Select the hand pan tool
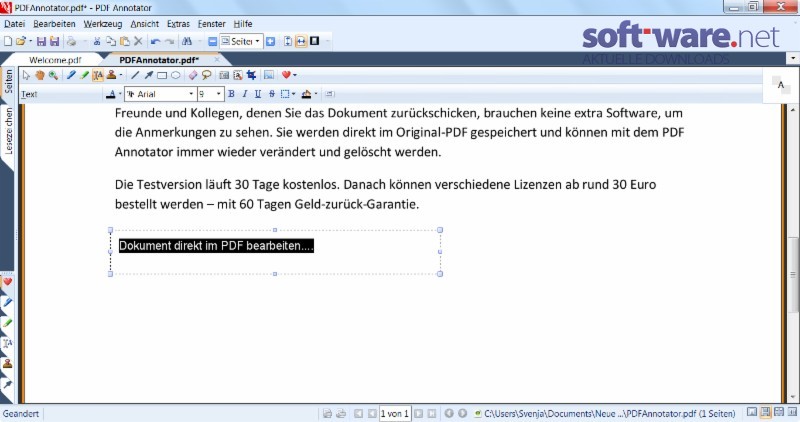 click(40, 76)
